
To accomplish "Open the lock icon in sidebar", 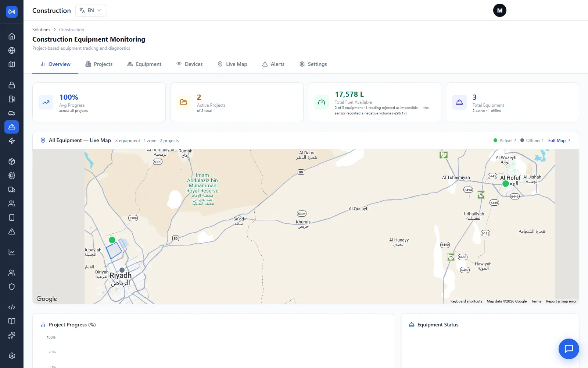I will click(12, 85).
